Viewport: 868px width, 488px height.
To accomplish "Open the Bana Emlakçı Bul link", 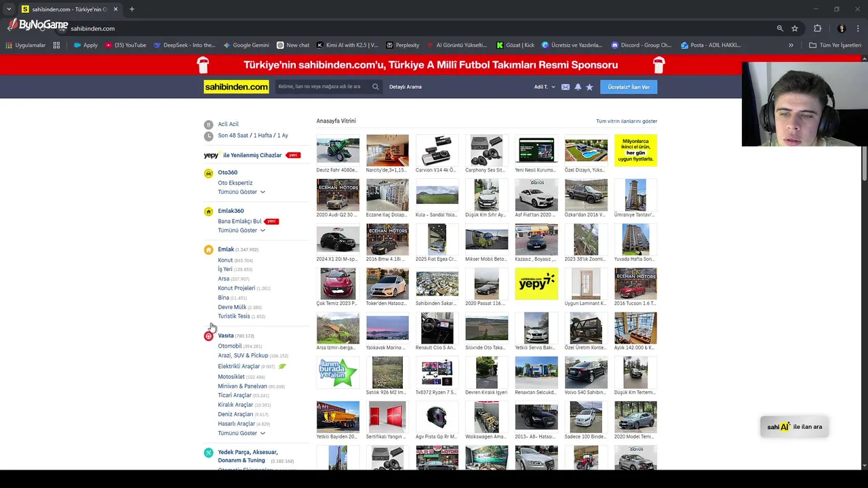I will coord(239,221).
